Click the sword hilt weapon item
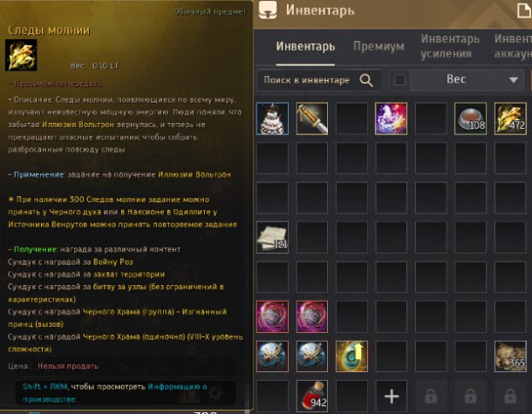Viewport: 532px width, 414px height. click(x=312, y=119)
